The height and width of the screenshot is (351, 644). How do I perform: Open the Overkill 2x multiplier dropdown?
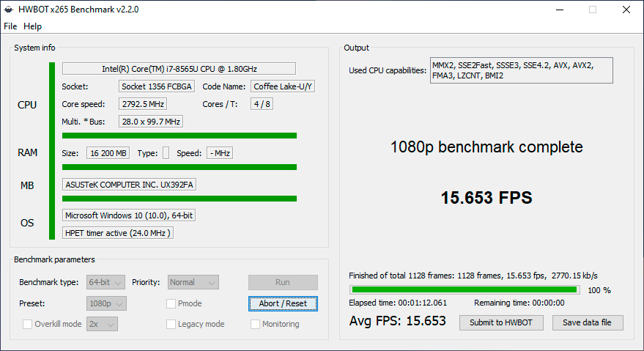tap(102, 325)
